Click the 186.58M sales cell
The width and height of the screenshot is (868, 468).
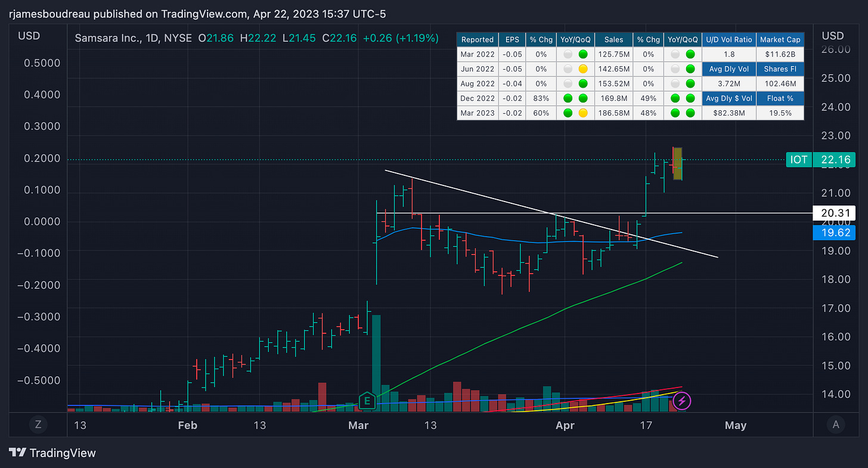point(613,113)
